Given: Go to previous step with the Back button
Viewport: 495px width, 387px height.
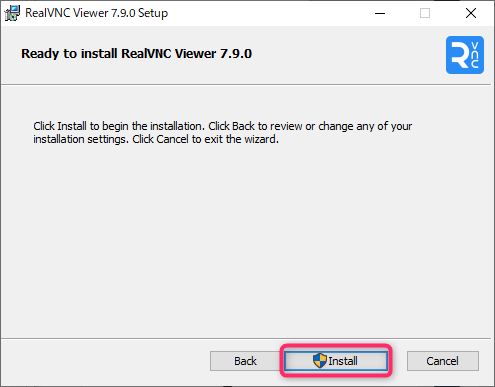Looking at the screenshot, I should pos(245,361).
